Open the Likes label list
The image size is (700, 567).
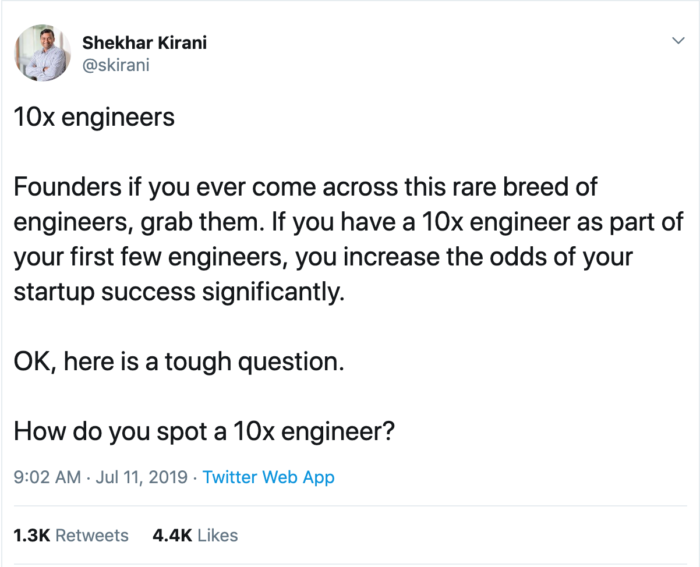217,535
